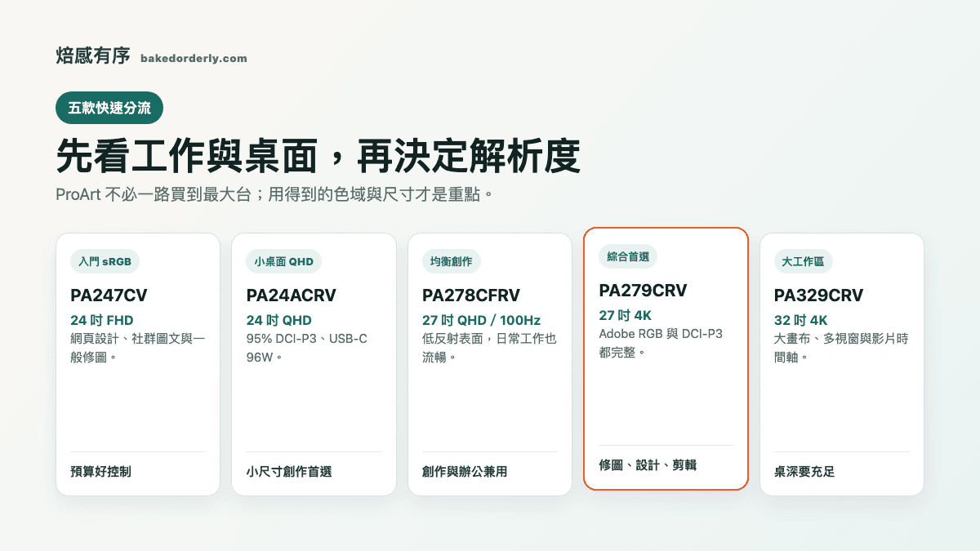Click the PA24ACRV model name

(x=292, y=295)
